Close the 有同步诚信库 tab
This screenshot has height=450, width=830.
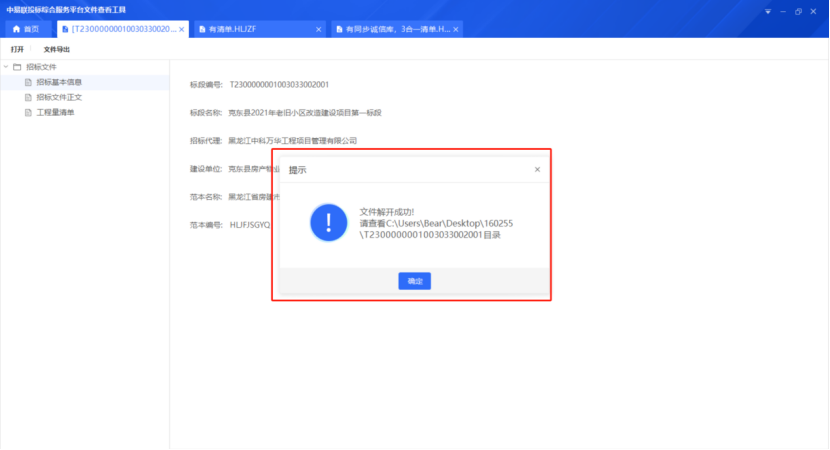pyautogui.click(x=456, y=29)
